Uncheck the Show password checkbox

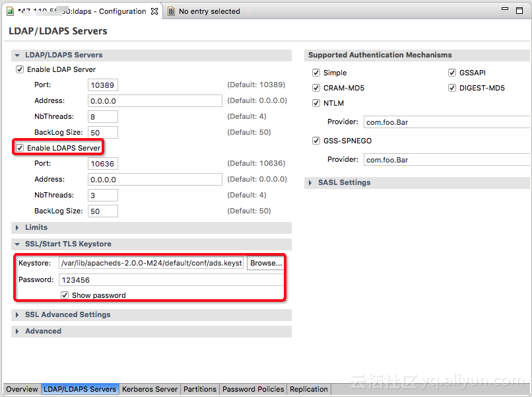[65, 295]
